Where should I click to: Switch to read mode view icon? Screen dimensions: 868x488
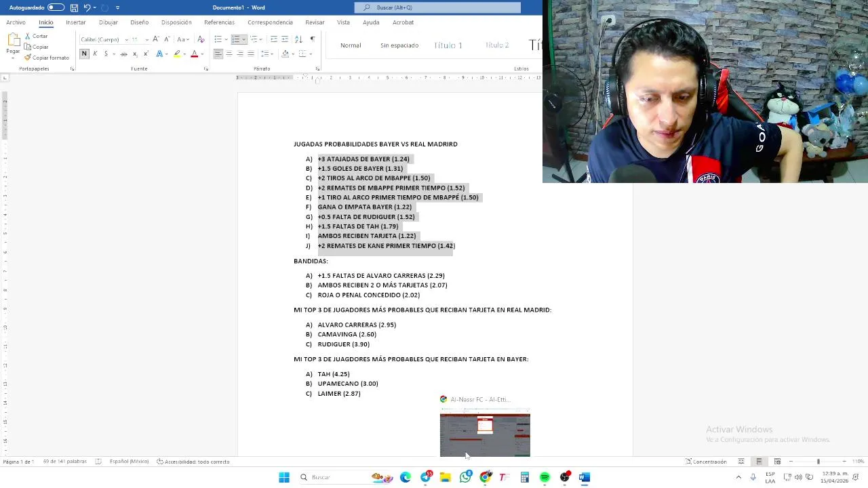[741, 462]
